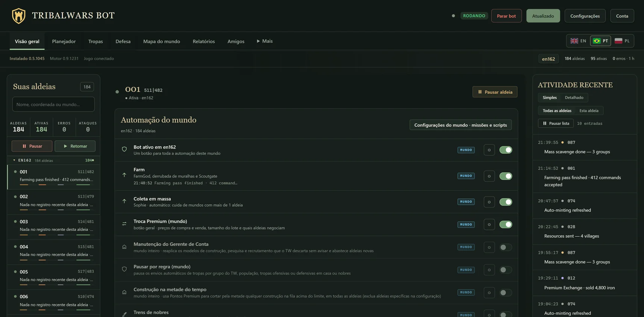
Task: Turn on Construção na metade do tempo
Action: tap(505, 293)
